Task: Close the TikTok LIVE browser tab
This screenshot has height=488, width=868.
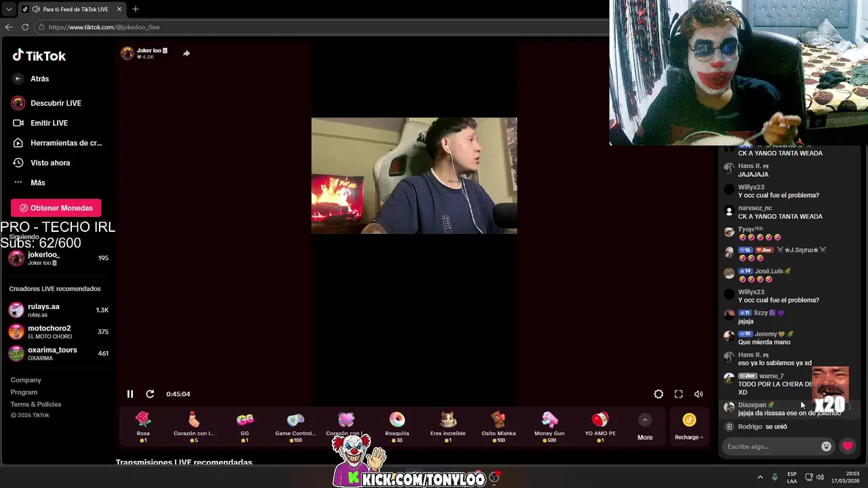Action: tap(119, 9)
